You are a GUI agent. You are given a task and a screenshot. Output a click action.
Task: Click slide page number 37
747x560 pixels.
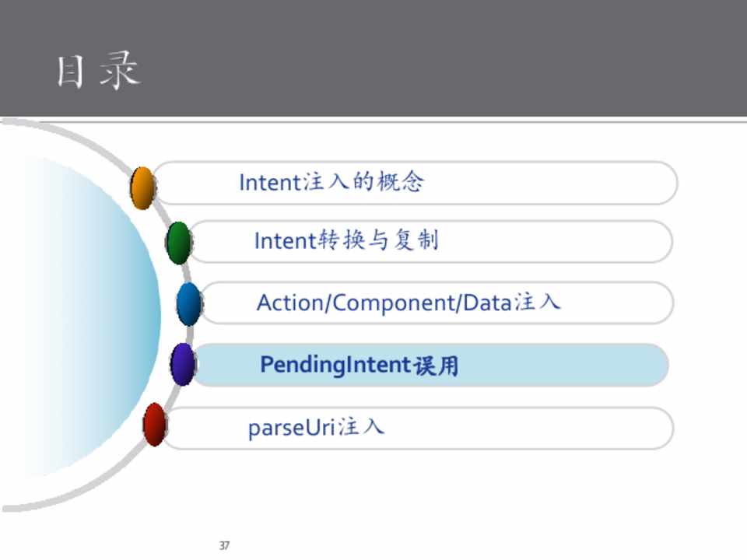tap(225, 546)
